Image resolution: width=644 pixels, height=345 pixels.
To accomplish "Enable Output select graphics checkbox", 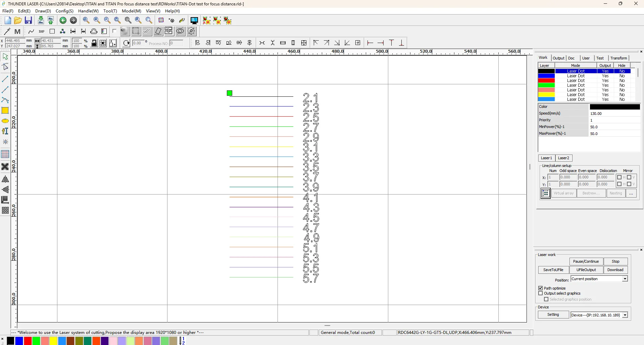I will 541,293.
